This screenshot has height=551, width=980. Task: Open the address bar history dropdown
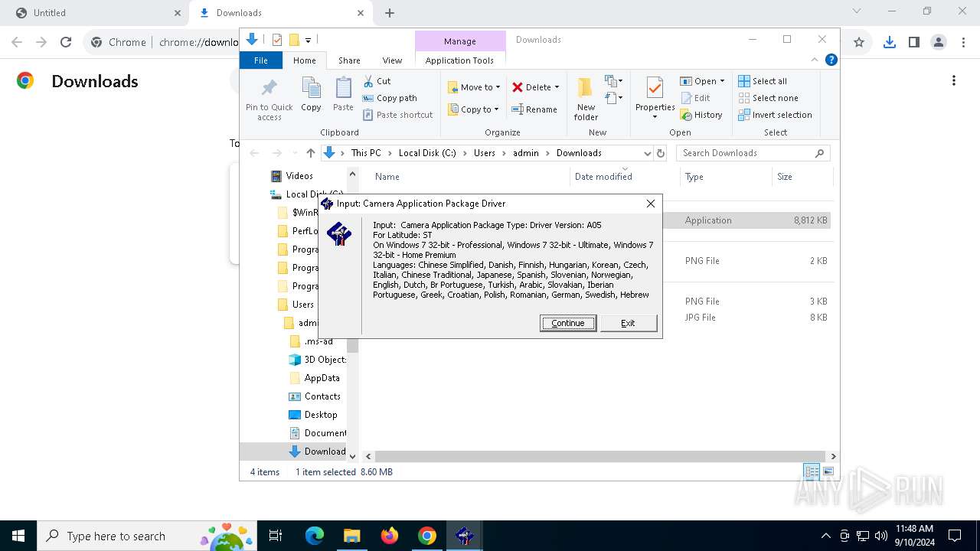tap(647, 153)
